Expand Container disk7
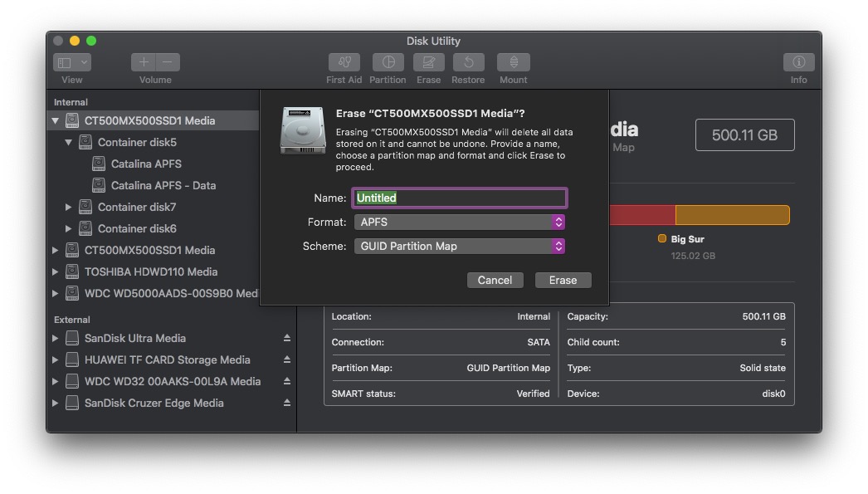This screenshot has height=494, width=868. (x=68, y=207)
